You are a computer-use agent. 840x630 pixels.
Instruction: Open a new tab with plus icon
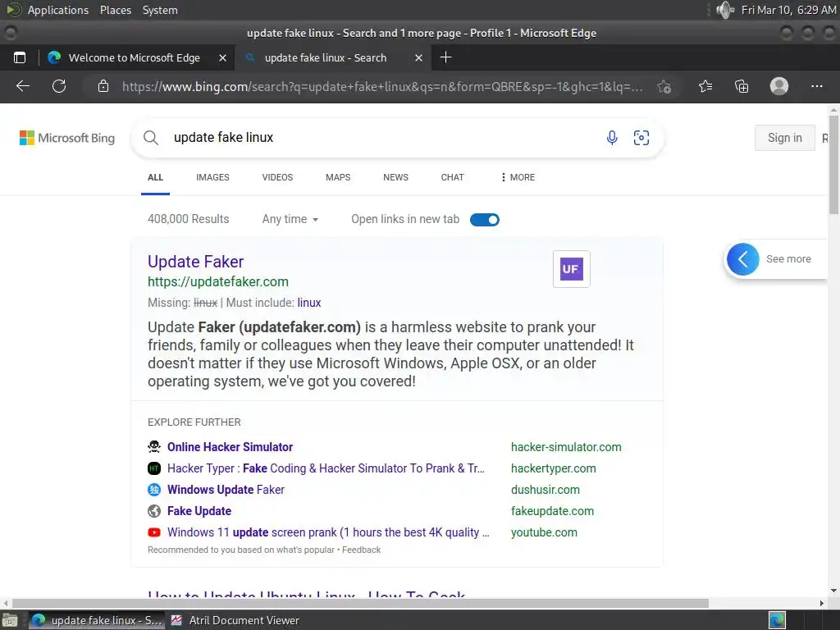(445, 57)
